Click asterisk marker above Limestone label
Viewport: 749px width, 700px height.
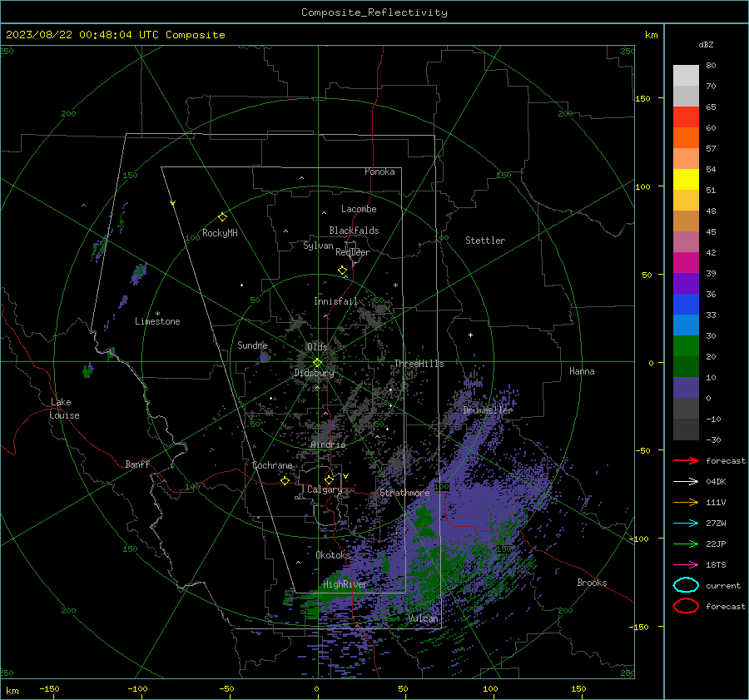tap(157, 314)
